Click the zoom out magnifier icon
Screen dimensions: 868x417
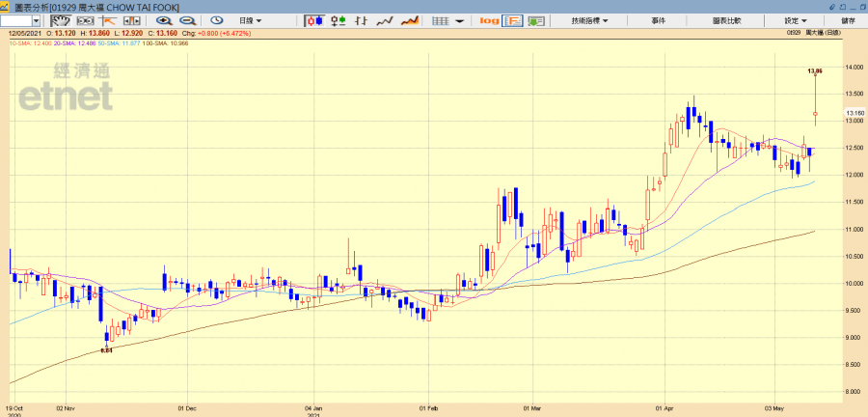click(x=187, y=20)
